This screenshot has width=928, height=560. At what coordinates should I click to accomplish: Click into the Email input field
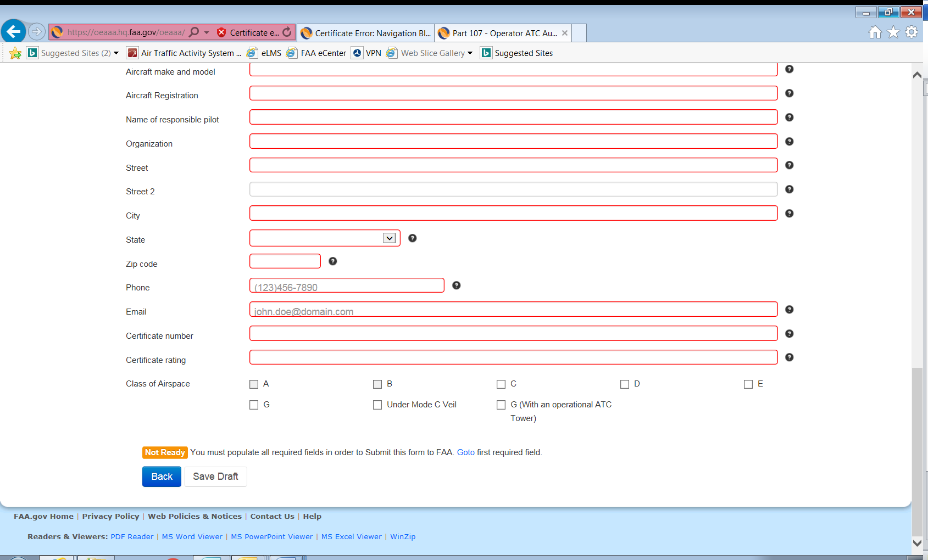coord(513,310)
